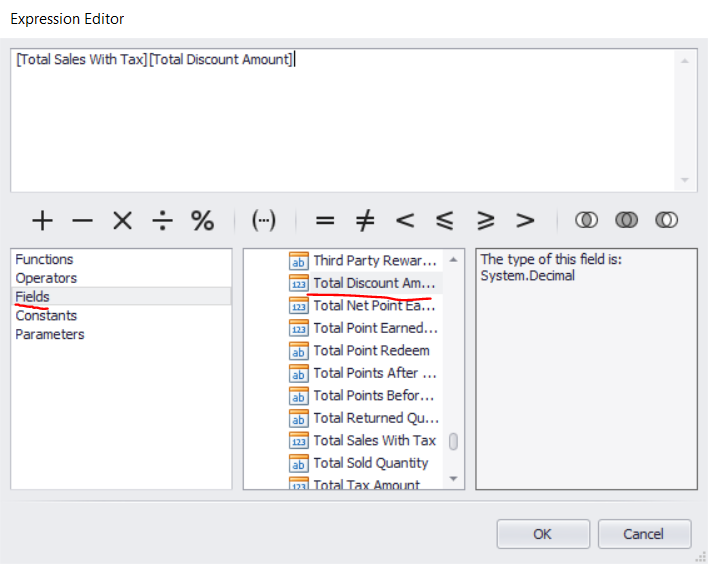Screen dimensions: 708x564
Task: Insert the minus operator
Action: (82, 221)
